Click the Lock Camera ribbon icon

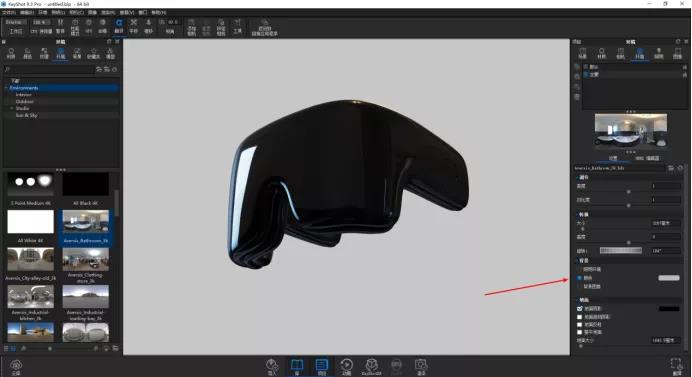(x=221, y=27)
